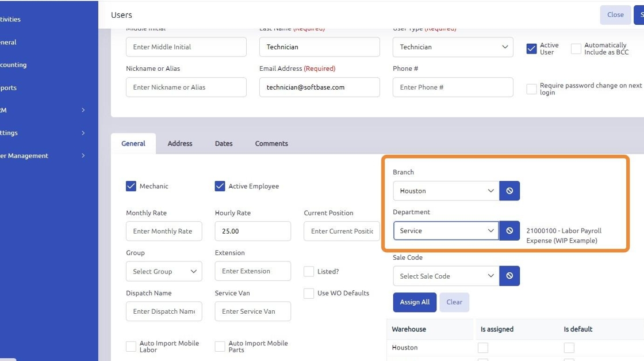Open the User Type dropdown showing Technician

tap(453, 47)
